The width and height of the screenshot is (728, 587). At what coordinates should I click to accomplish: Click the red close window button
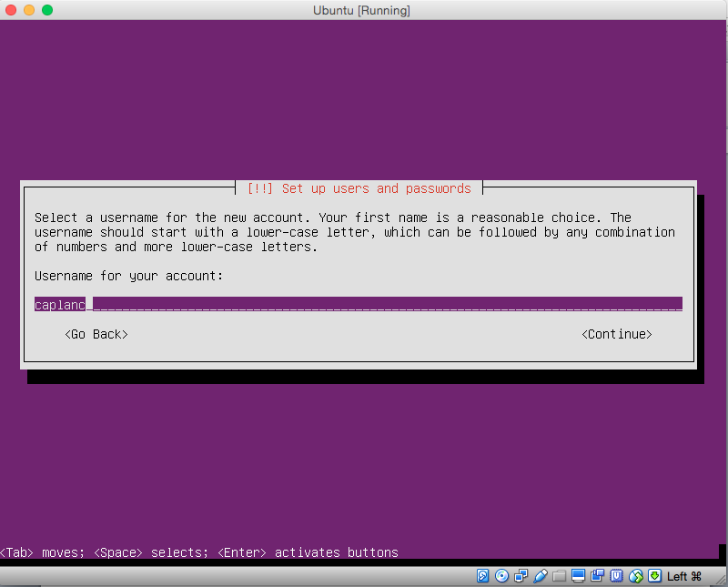[x=11, y=10]
